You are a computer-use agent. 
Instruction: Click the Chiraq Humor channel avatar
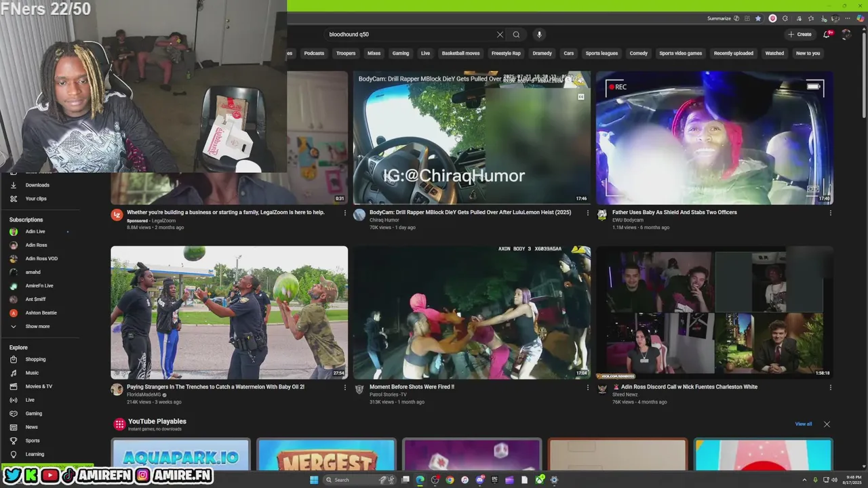coord(359,215)
